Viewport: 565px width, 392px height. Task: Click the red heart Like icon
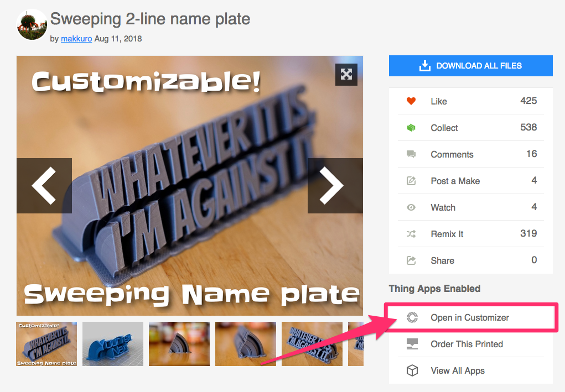pyautogui.click(x=411, y=101)
